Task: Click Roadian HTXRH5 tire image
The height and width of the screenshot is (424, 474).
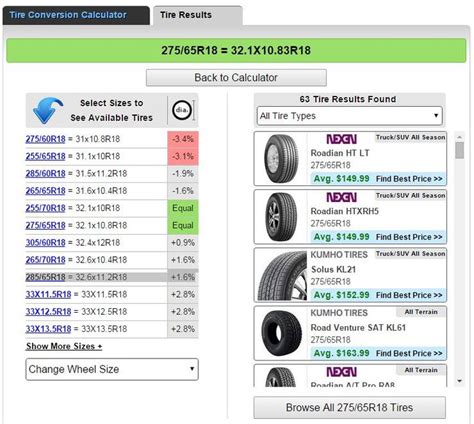Action: [281, 217]
